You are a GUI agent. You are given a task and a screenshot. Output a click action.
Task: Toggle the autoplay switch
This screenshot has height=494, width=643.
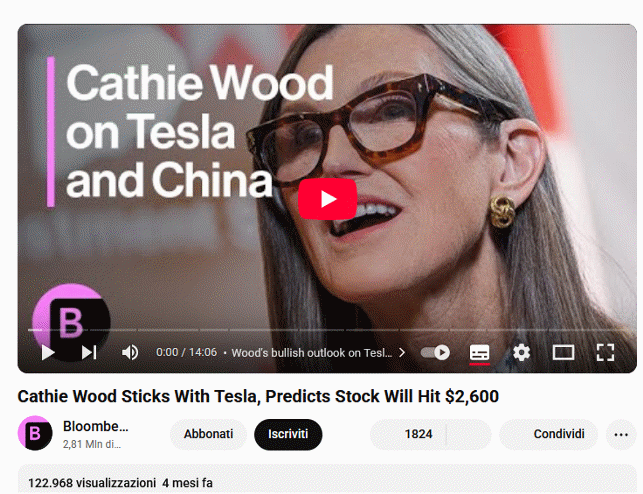[435, 353]
